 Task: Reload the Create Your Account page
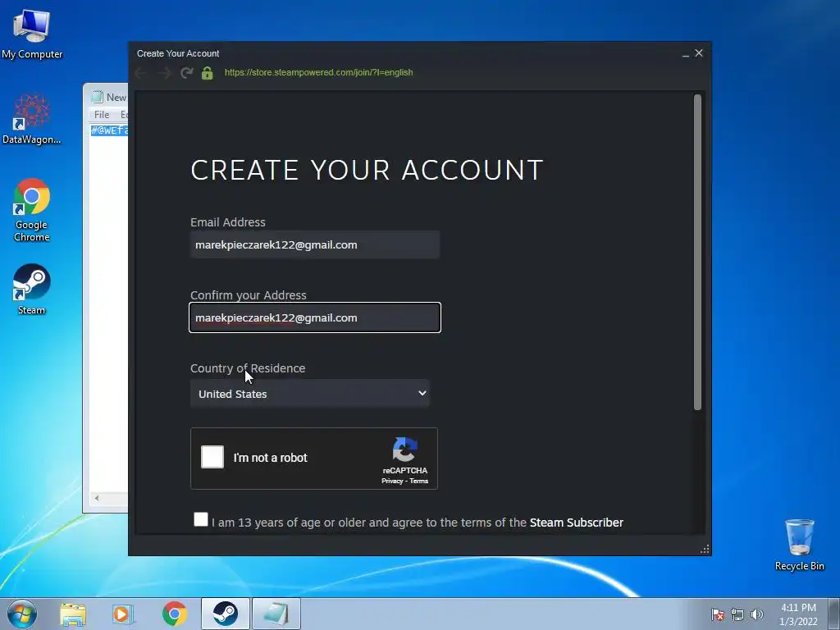coord(186,73)
